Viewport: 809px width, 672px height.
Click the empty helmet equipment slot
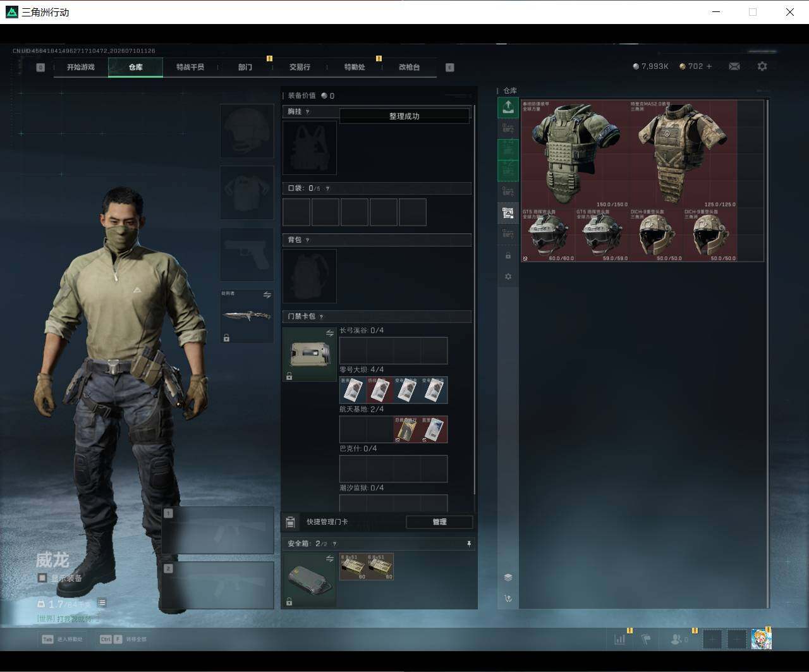click(247, 131)
